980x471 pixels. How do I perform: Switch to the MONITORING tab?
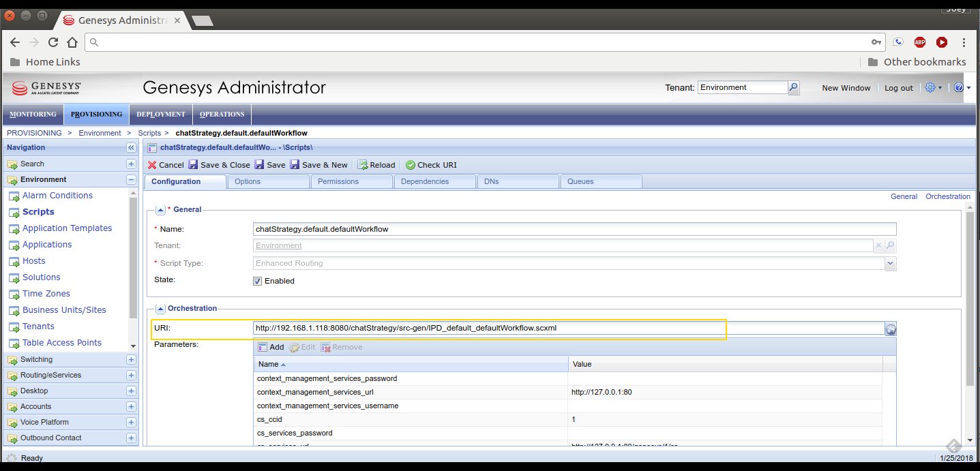tap(33, 114)
